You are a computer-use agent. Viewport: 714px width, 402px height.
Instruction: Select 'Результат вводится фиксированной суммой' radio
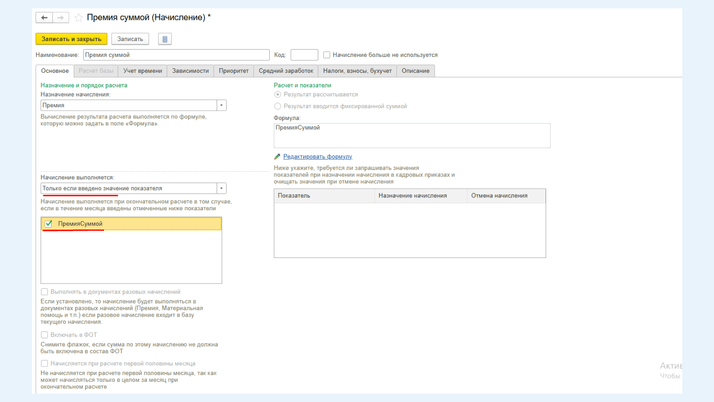278,106
